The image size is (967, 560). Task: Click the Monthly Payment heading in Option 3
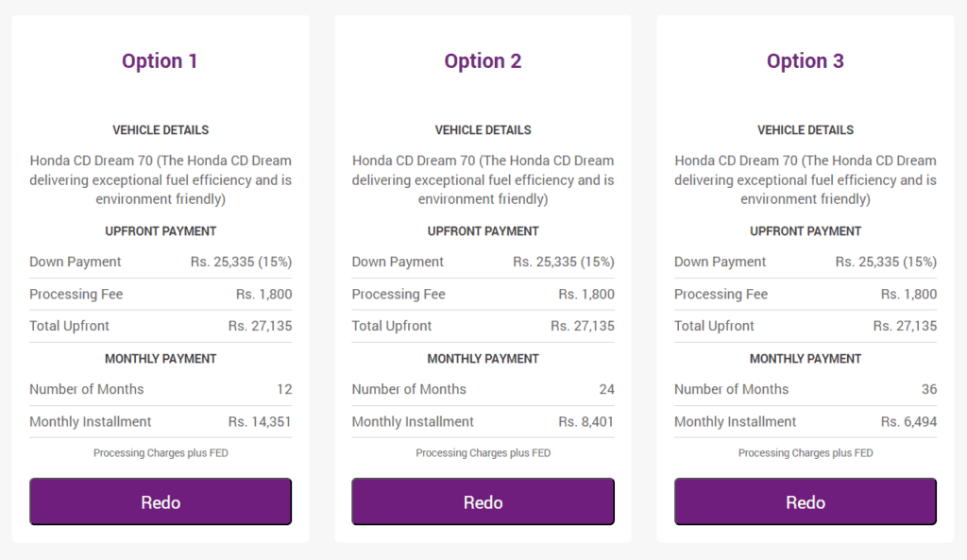[x=806, y=359]
